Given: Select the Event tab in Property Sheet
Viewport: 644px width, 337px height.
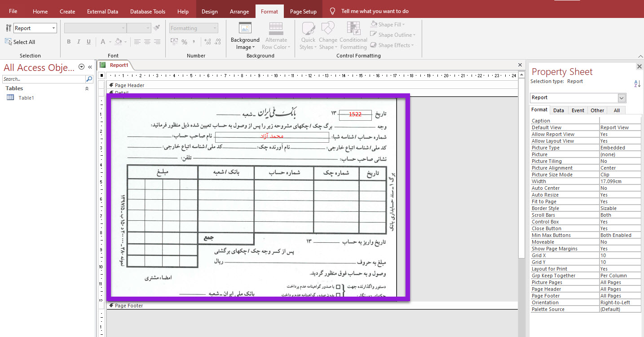Looking at the screenshot, I should (x=578, y=110).
